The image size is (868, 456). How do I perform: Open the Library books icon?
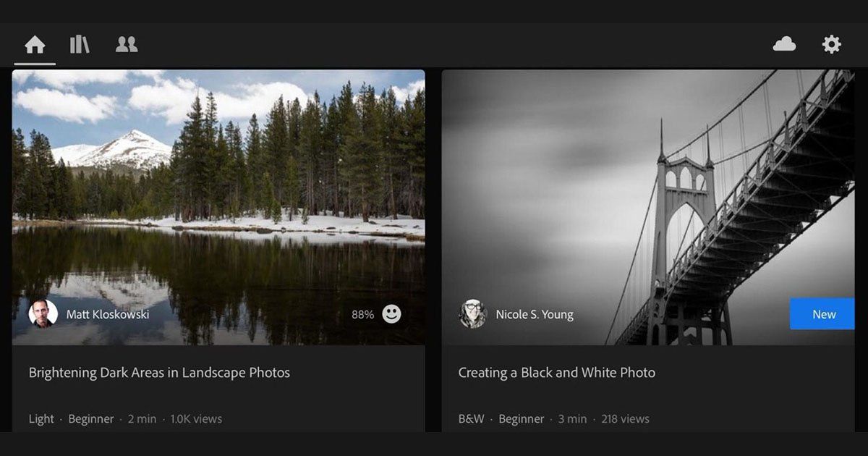[x=80, y=45]
